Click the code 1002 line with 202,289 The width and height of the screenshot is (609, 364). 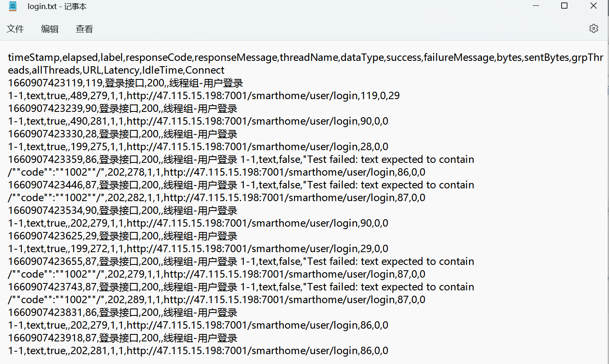(x=217, y=299)
